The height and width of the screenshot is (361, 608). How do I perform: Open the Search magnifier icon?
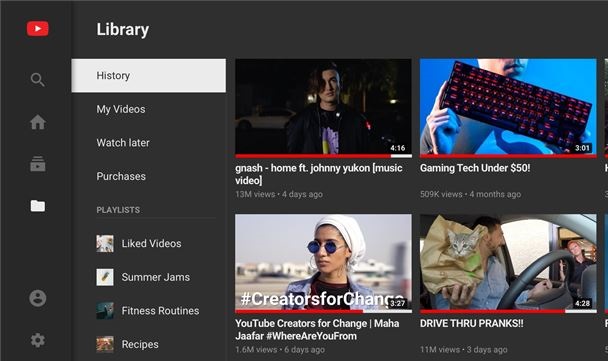click(x=38, y=79)
